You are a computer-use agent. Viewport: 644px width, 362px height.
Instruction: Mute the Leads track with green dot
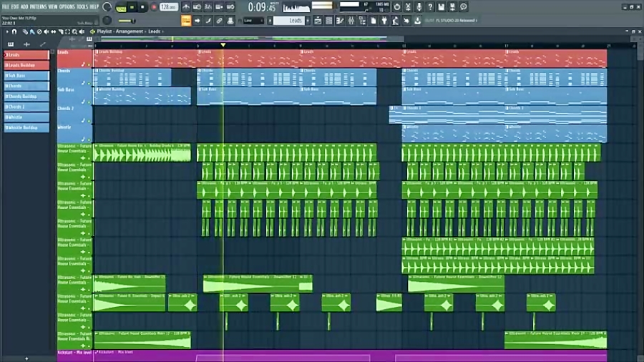[90, 65]
